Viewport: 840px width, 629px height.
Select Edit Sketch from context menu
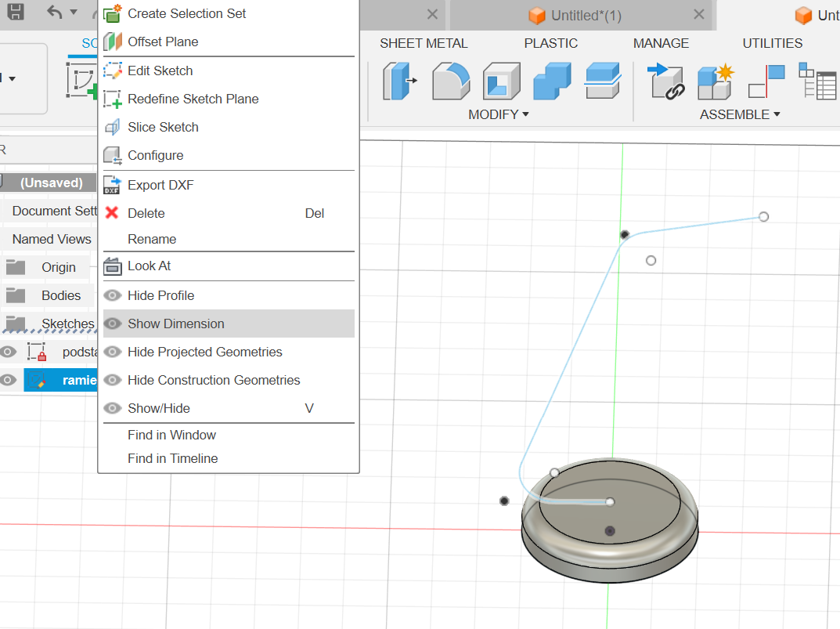click(x=160, y=70)
